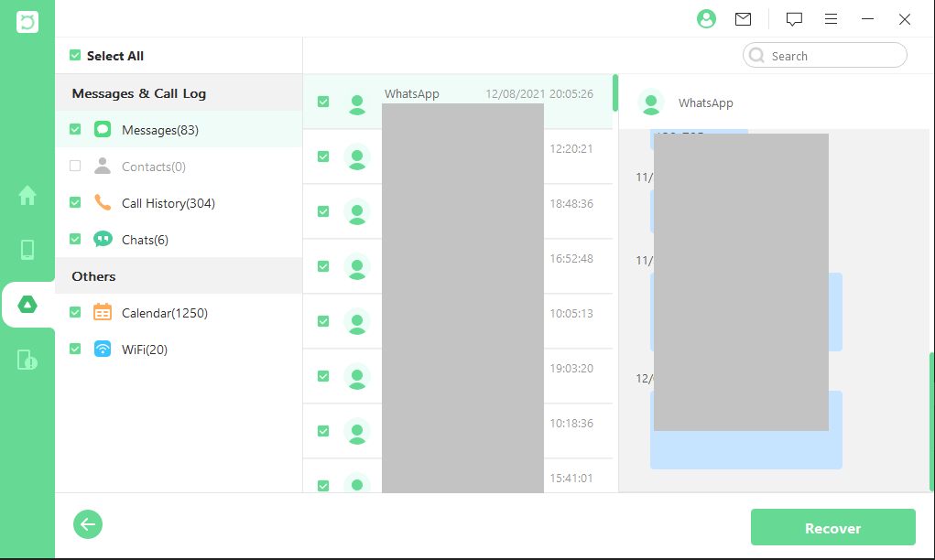Open the feedback chat bubble icon
The height and width of the screenshot is (560, 935).
[x=794, y=19]
